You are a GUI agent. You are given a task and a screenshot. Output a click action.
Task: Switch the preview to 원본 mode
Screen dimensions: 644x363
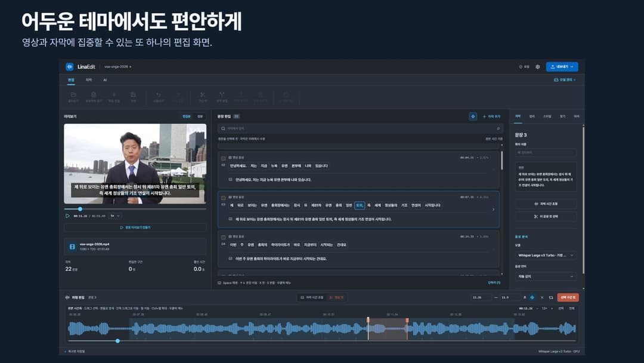(200, 116)
